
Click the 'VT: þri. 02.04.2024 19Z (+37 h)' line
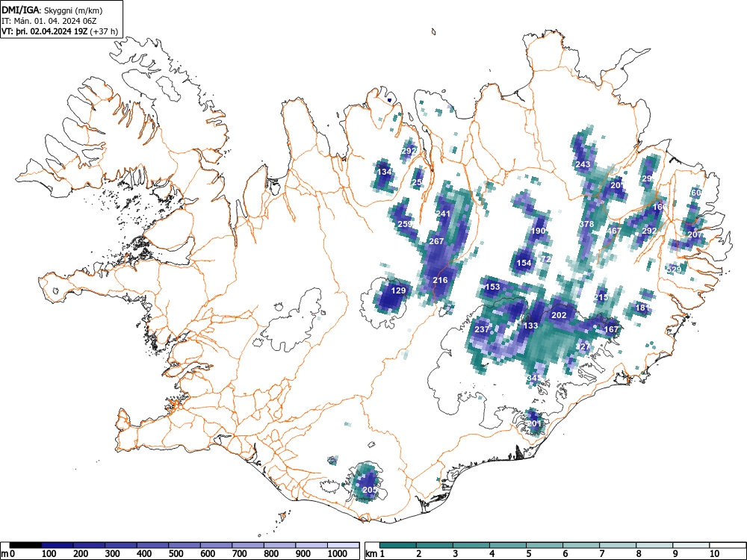point(60,31)
